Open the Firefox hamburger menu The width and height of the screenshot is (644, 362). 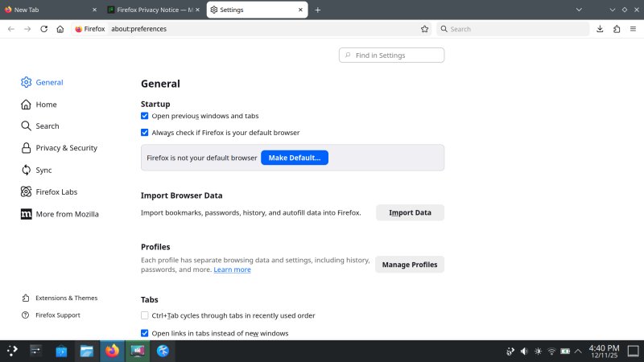633,29
